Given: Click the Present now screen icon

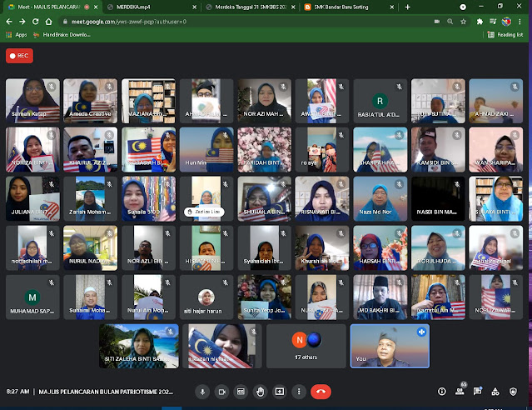Looking at the screenshot, I should pos(280,392).
